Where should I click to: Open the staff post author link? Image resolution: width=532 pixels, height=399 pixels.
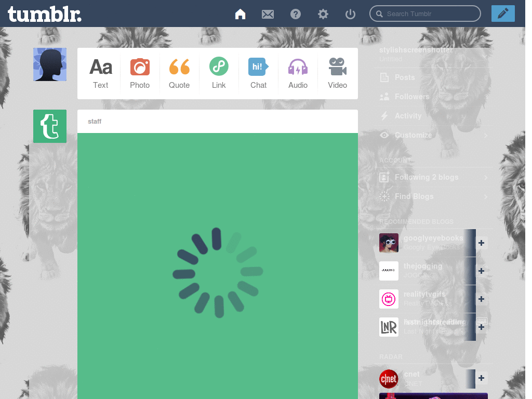click(x=95, y=122)
